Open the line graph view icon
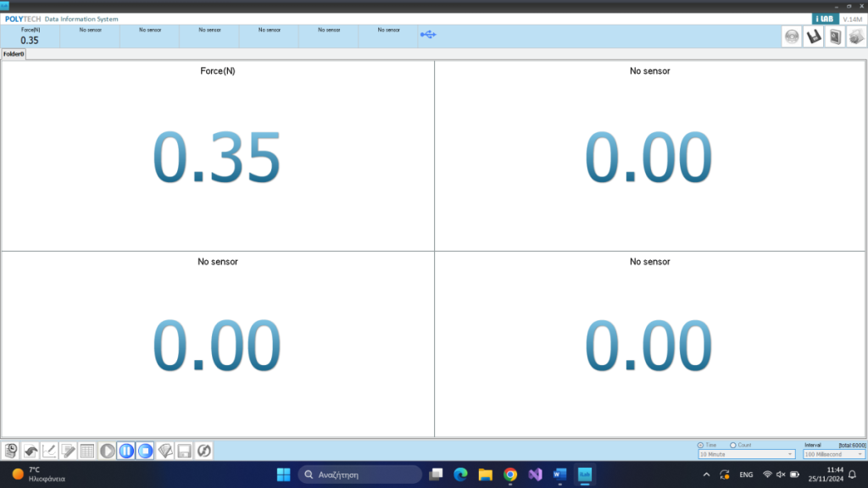The width and height of the screenshot is (868, 488). [x=50, y=451]
